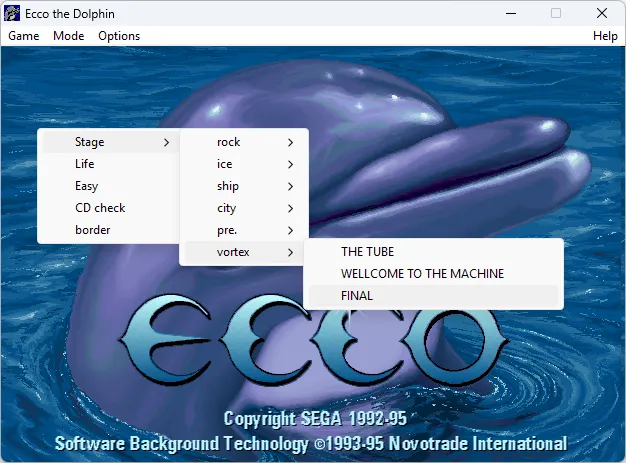Open the Help menu
The width and height of the screenshot is (626, 463).
(x=605, y=36)
